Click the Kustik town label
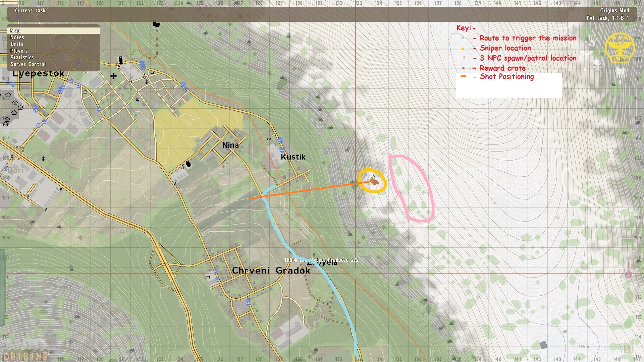Viewport: 644px width, 362px height. 293,157
